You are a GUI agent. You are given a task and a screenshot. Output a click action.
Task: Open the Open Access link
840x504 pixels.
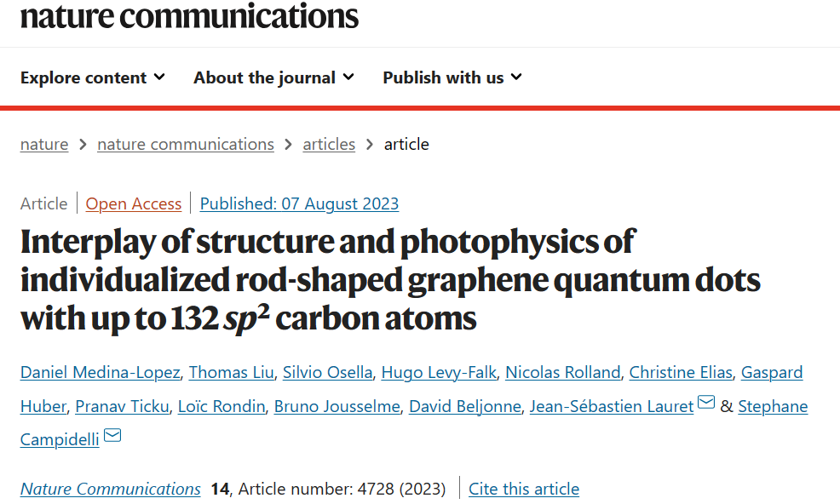click(134, 203)
